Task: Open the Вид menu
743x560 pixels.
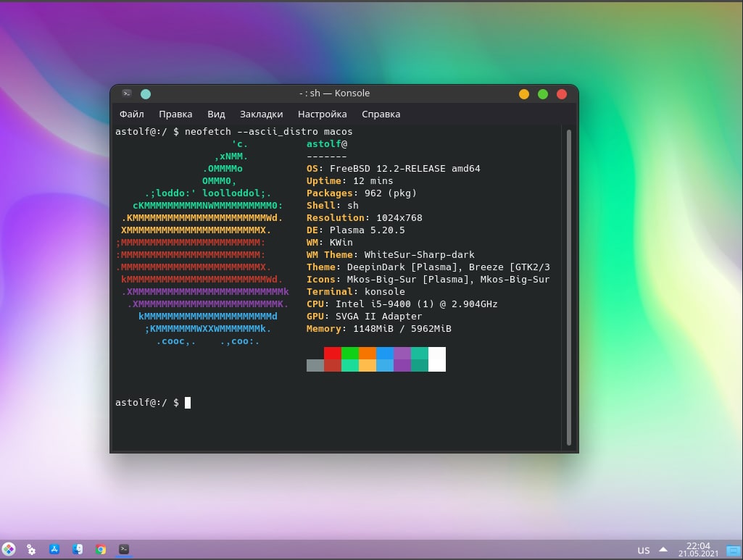Action: [x=216, y=114]
